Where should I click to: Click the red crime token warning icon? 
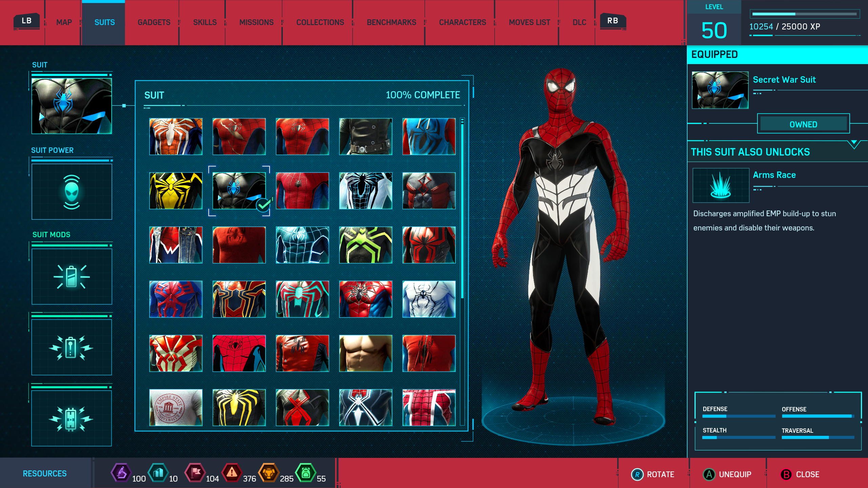pos(232,473)
